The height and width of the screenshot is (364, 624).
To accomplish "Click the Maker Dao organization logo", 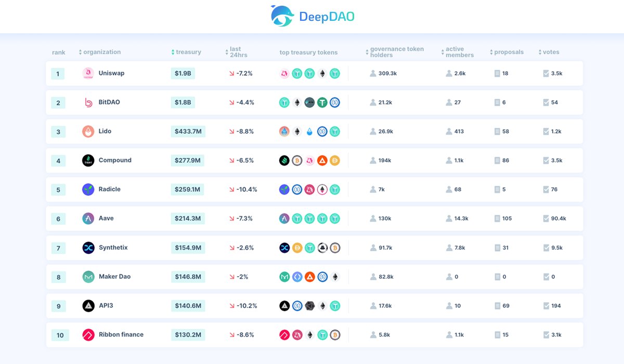I will (x=88, y=277).
